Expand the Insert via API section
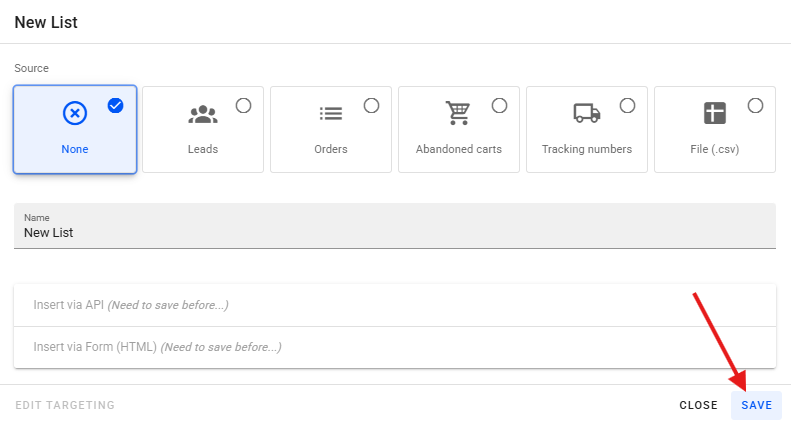Viewport: 791px width, 422px height. [x=395, y=305]
